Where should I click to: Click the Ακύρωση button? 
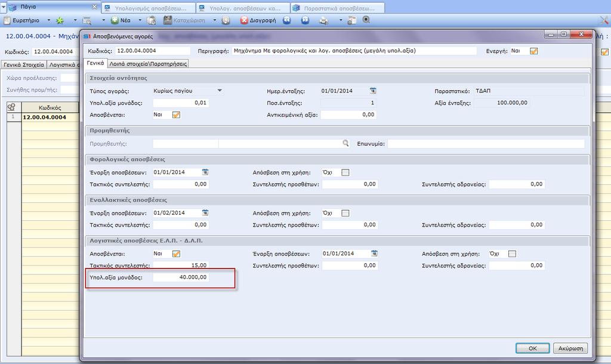pyautogui.click(x=570, y=348)
